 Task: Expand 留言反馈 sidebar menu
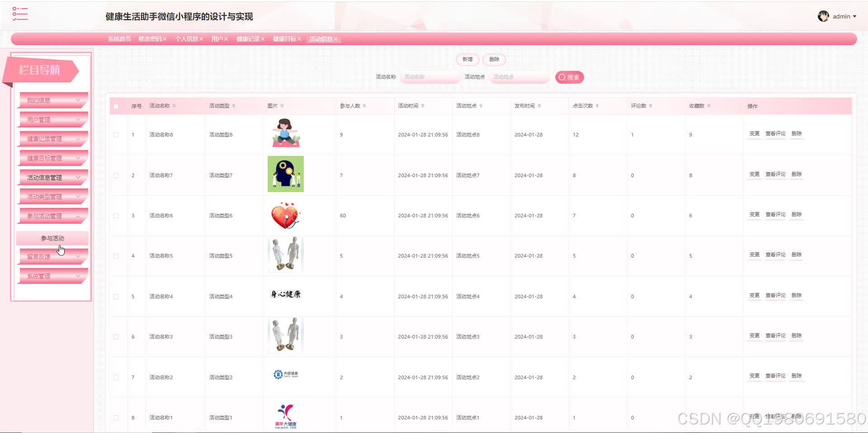(x=53, y=256)
